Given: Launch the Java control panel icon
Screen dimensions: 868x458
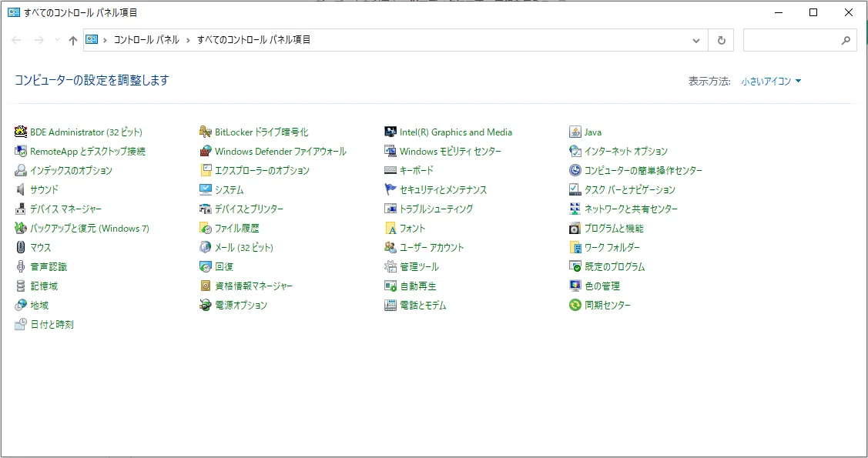Looking at the screenshot, I should pos(575,132).
